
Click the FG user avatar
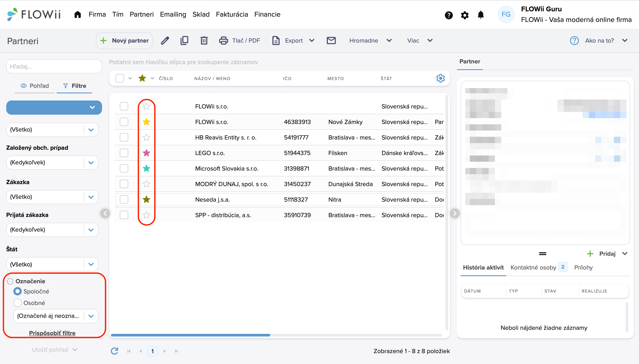coord(506,14)
